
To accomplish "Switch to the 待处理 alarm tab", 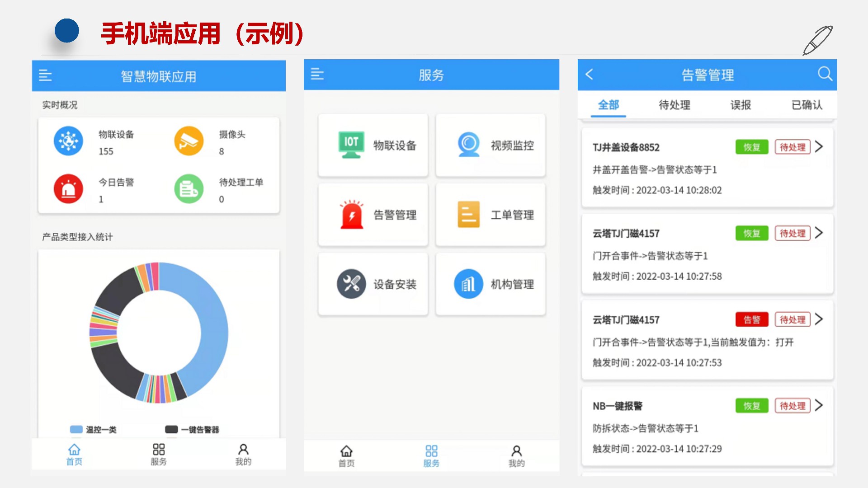I will coord(674,105).
